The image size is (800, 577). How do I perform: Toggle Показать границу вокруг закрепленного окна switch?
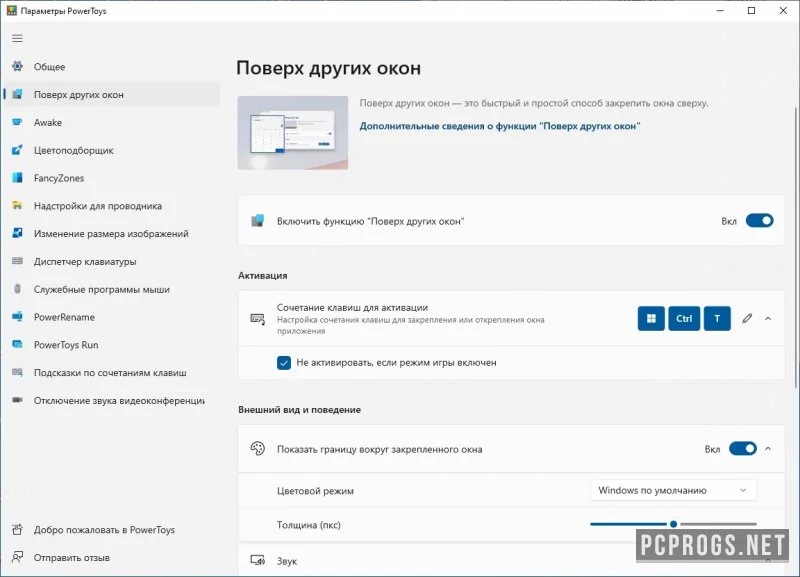(x=742, y=448)
